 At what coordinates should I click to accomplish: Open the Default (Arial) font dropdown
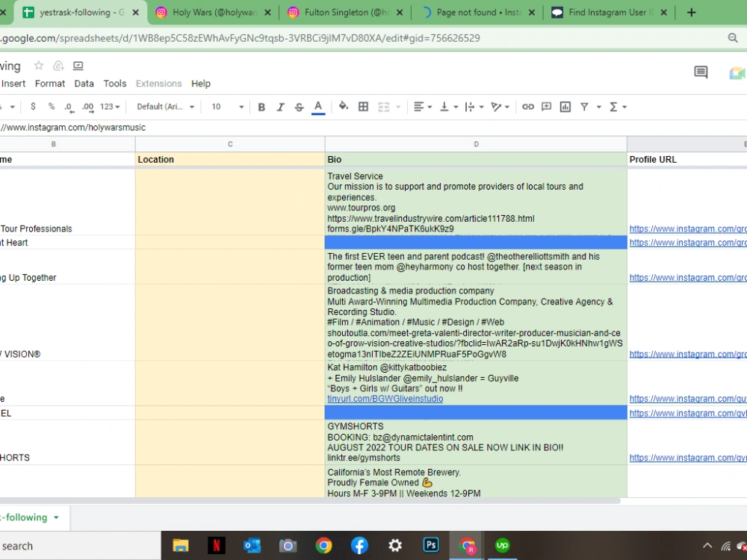165,107
